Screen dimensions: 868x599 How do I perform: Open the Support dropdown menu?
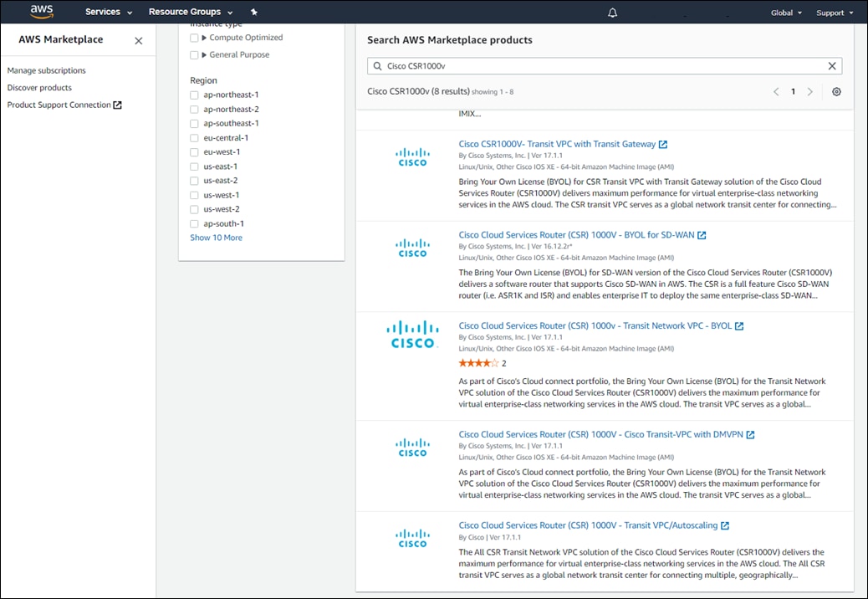(x=835, y=13)
